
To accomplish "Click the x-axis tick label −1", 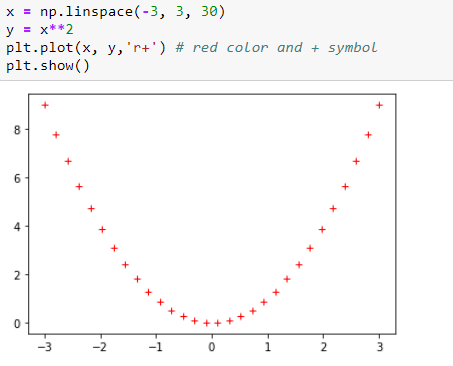I will 156,347.
